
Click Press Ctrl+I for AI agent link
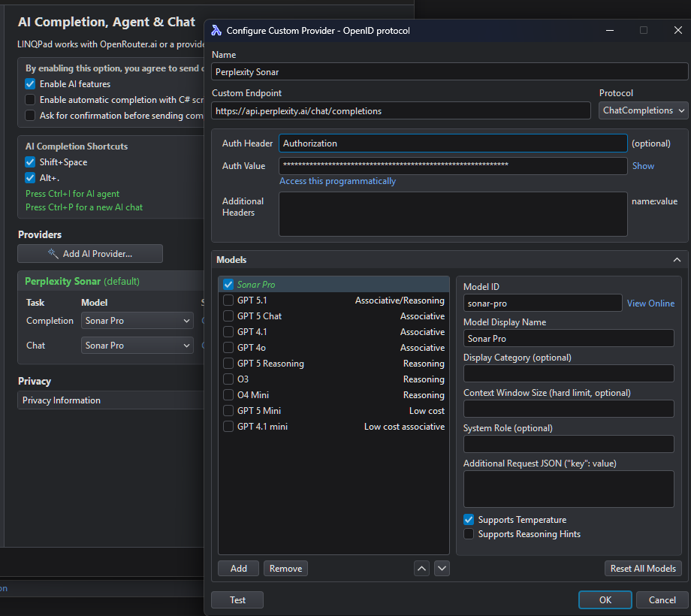[x=72, y=194]
